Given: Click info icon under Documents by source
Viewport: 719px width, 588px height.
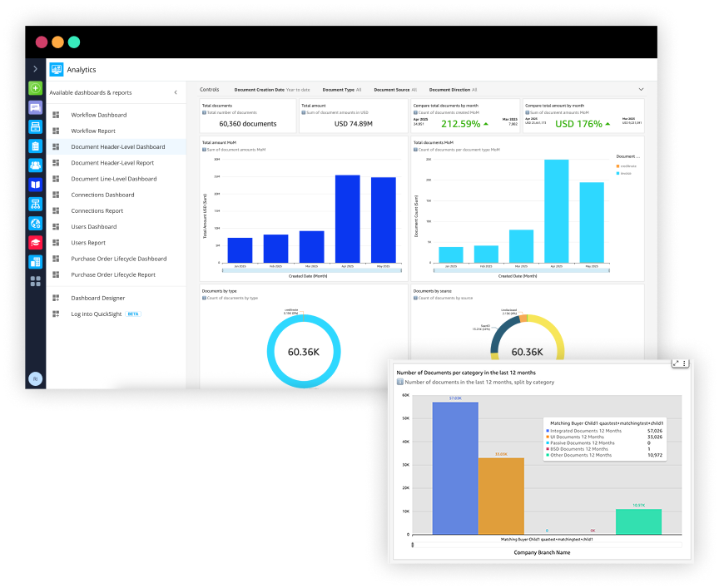Looking at the screenshot, I should click(415, 298).
